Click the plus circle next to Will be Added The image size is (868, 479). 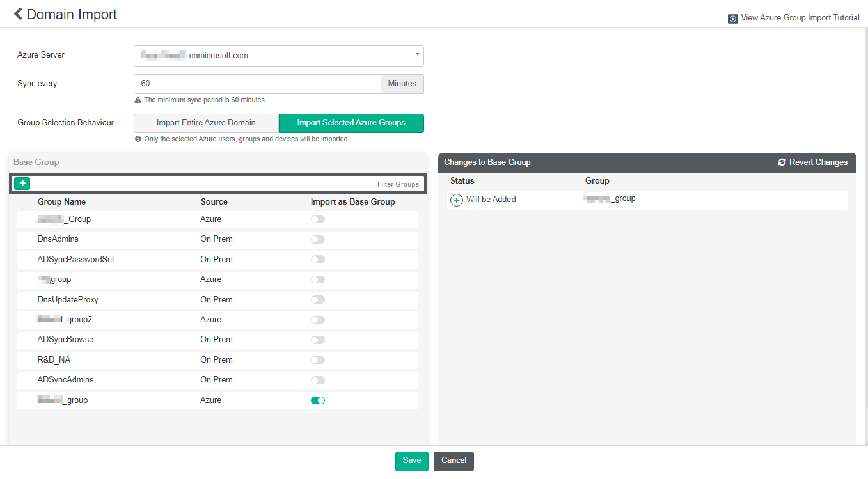(x=457, y=200)
